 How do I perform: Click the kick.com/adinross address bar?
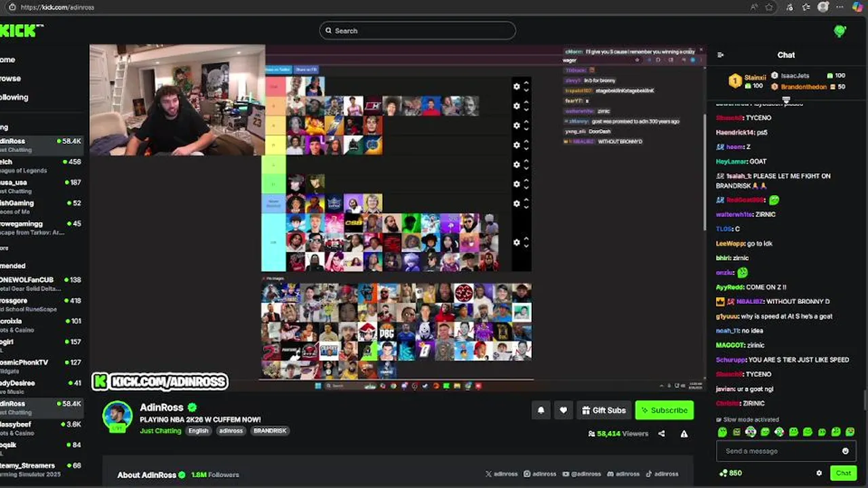[57, 7]
